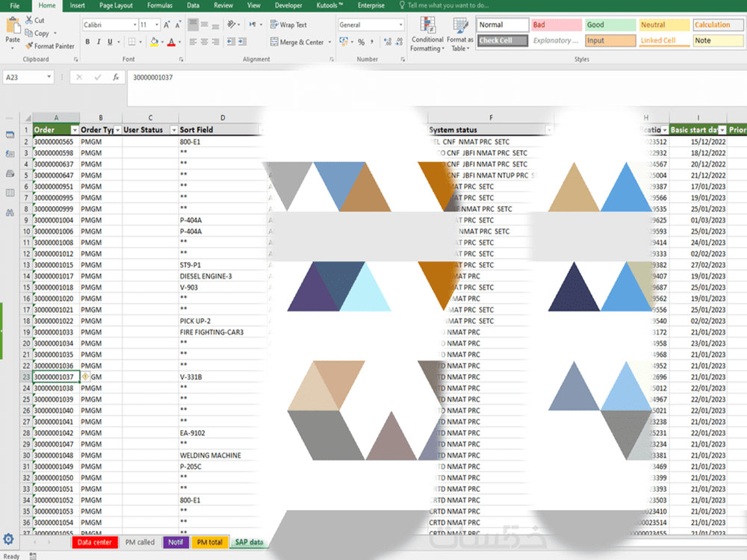Apply the fill color bucket
This screenshot has width=747, height=560.
[x=154, y=42]
